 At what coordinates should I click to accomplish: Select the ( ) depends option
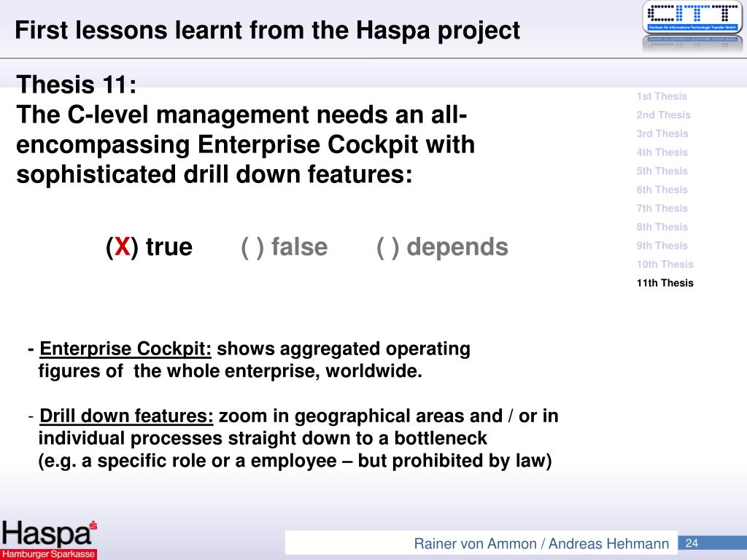tap(443, 247)
